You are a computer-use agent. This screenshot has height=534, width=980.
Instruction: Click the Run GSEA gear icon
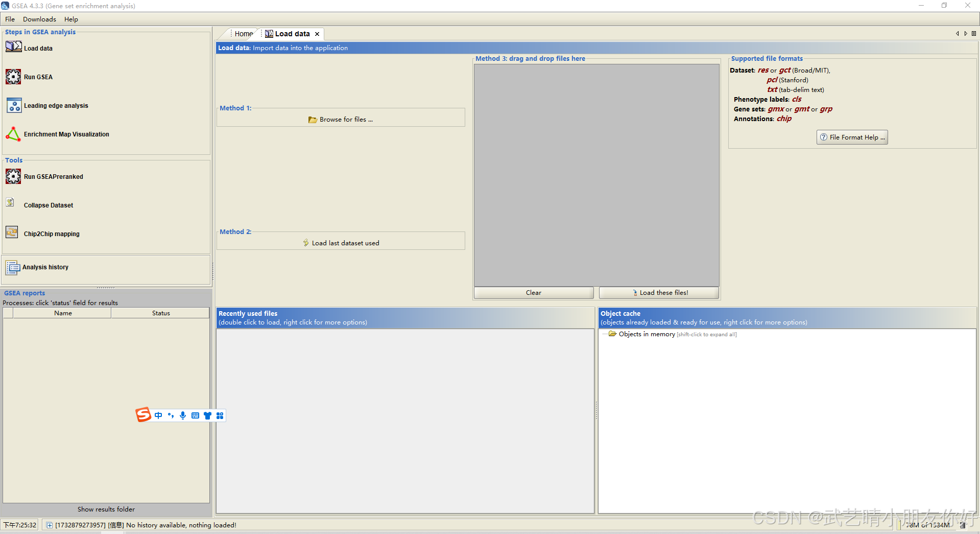[x=13, y=77]
